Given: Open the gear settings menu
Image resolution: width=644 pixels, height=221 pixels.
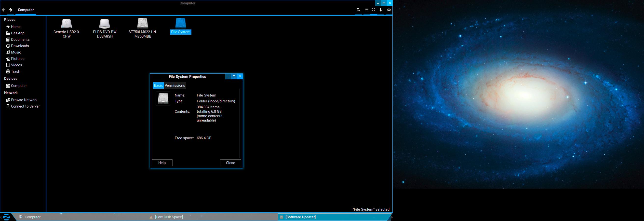Looking at the screenshot, I should coord(389,10).
